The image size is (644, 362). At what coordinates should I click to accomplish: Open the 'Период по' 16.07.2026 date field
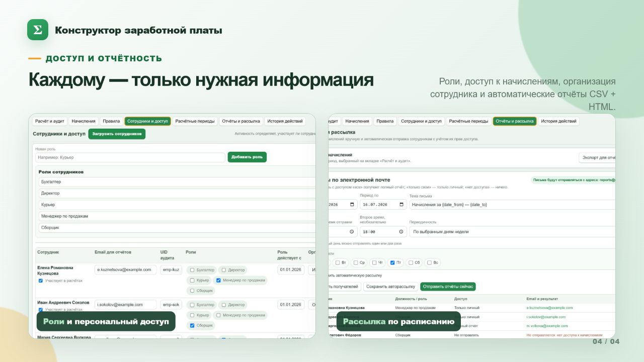tap(382, 205)
